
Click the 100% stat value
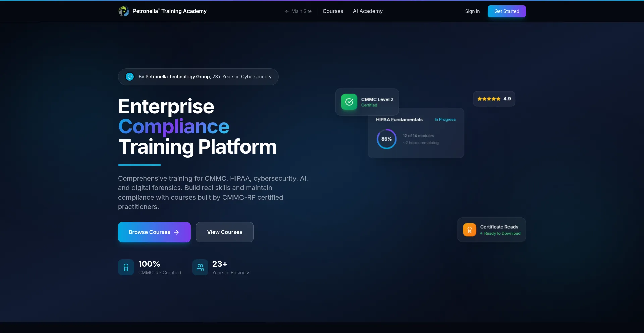pyautogui.click(x=149, y=264)
